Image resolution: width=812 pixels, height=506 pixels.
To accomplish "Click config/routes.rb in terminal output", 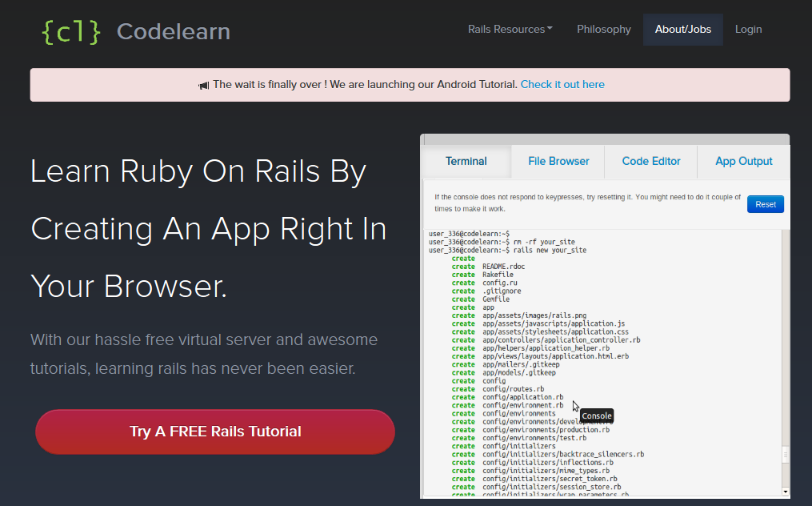I will (x=513, y=389).
